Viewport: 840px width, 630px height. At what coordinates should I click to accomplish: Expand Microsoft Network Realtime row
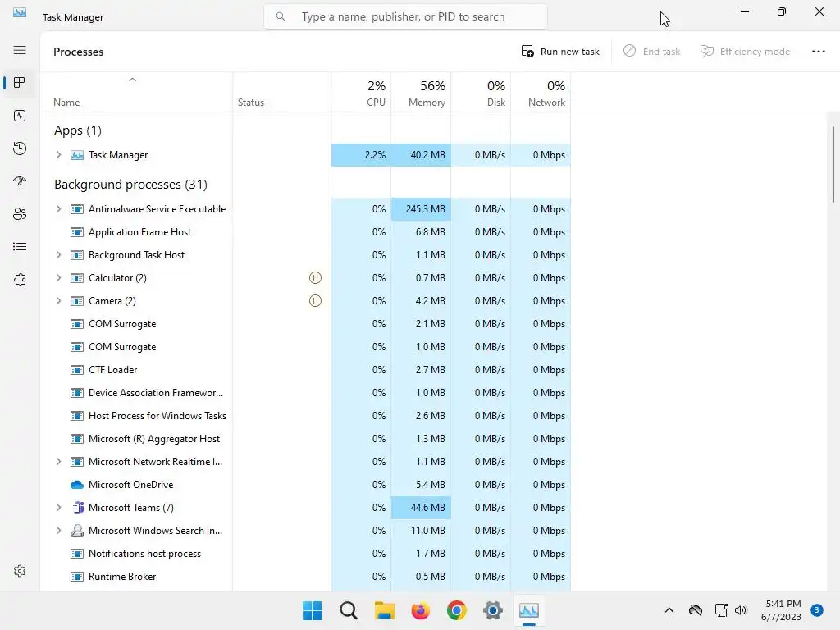pyautogui.click(x=58, y=462)
